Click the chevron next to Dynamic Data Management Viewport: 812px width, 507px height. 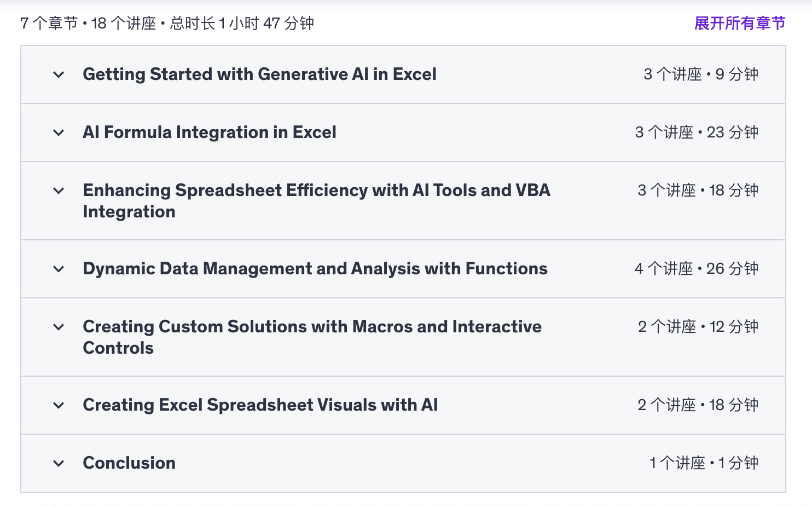59,269
